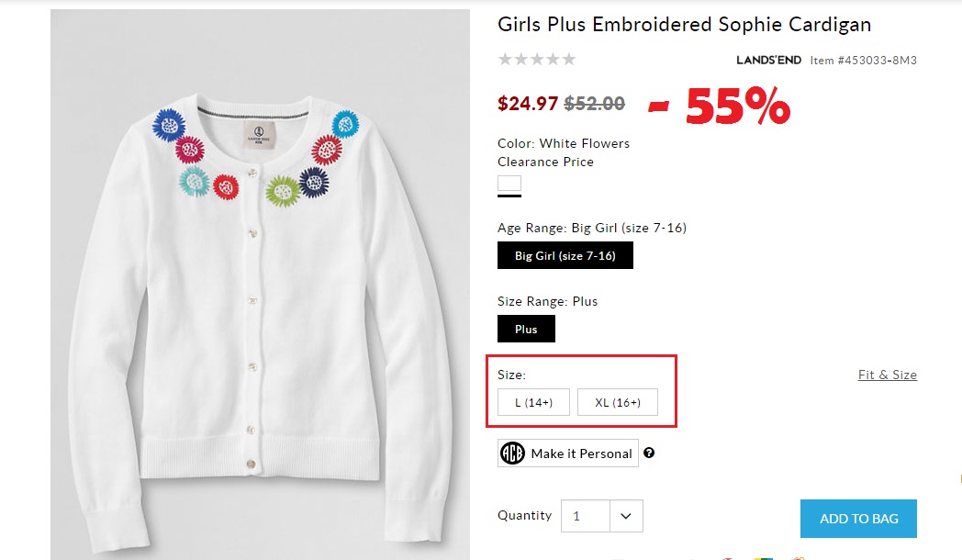Select size XL (16+)
Screen dimensions: 962x560
(618, 402)
